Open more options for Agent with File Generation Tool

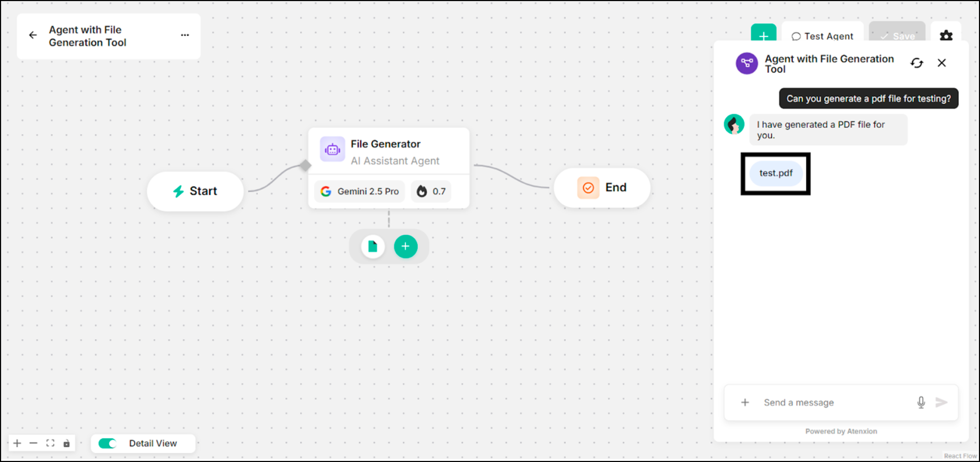(x=185, y=35)
